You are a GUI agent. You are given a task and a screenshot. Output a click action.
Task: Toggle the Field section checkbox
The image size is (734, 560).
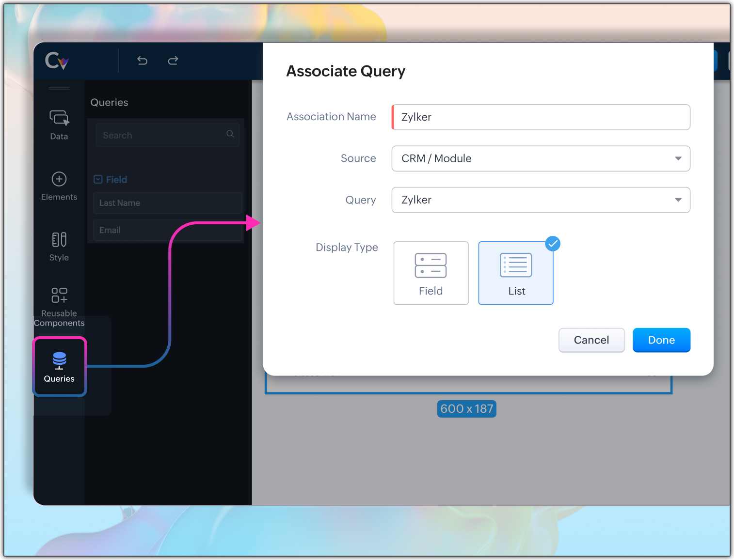click(98, 179)
